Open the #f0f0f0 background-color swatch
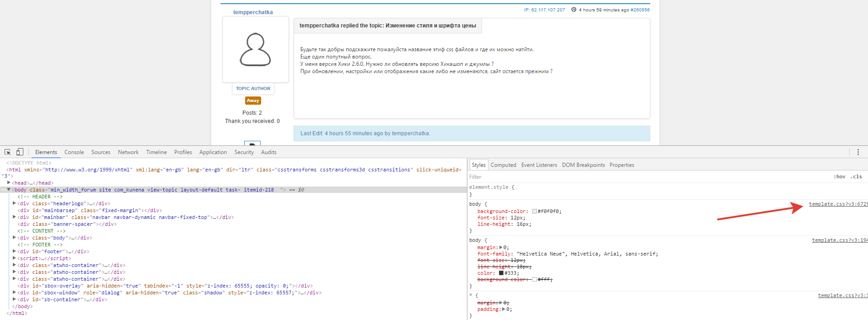Image resolution: width=868 pixels, height=320 pixels. pos(534,212)
